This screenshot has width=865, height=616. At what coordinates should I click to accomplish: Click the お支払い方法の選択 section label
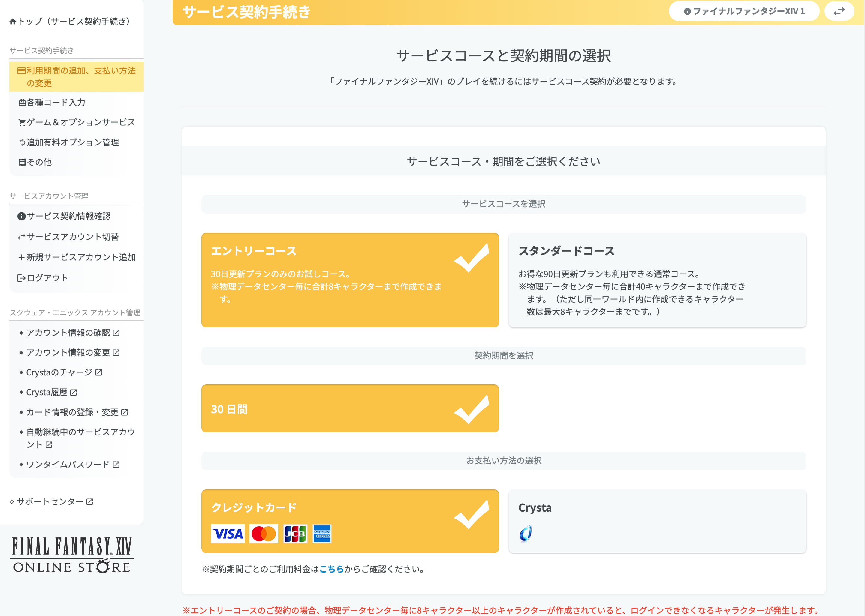pos(504,461)
